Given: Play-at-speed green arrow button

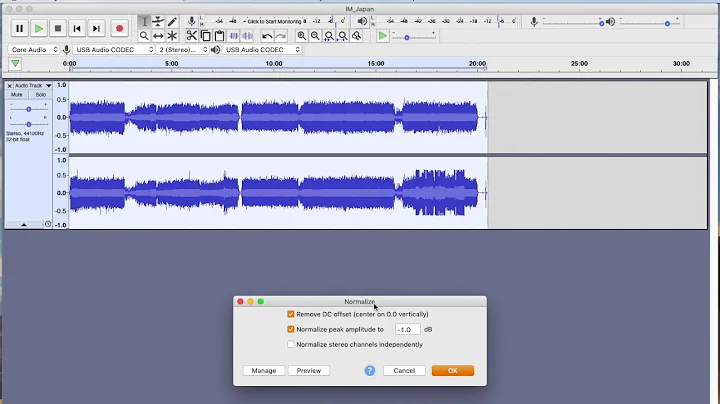Looking at the screenshot, I should (382, 36).
